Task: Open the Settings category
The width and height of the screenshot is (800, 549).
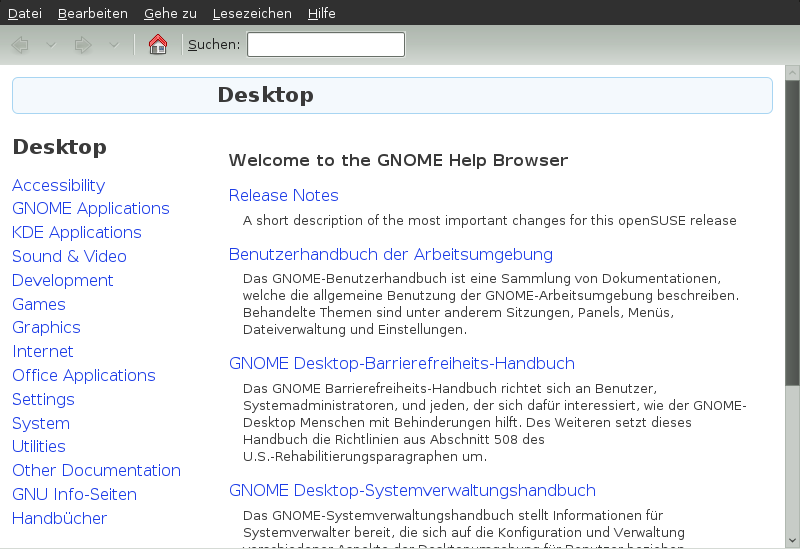Action: pyautogui.click(x=43, y=399)
